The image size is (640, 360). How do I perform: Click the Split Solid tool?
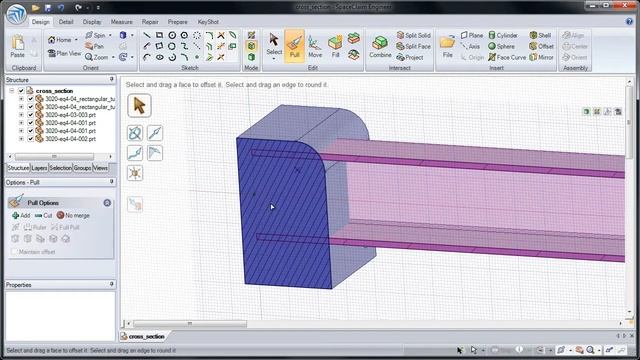click(x=413, y=36)
